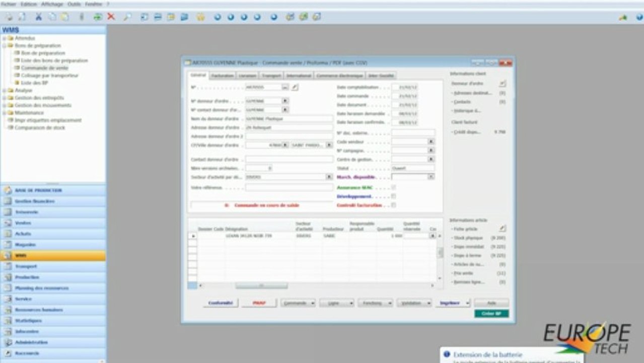Image resolution: width=644 pixels, height=363 pixels.
Task: Click the assist '...' button of the N° field
Action: (285, 87)
